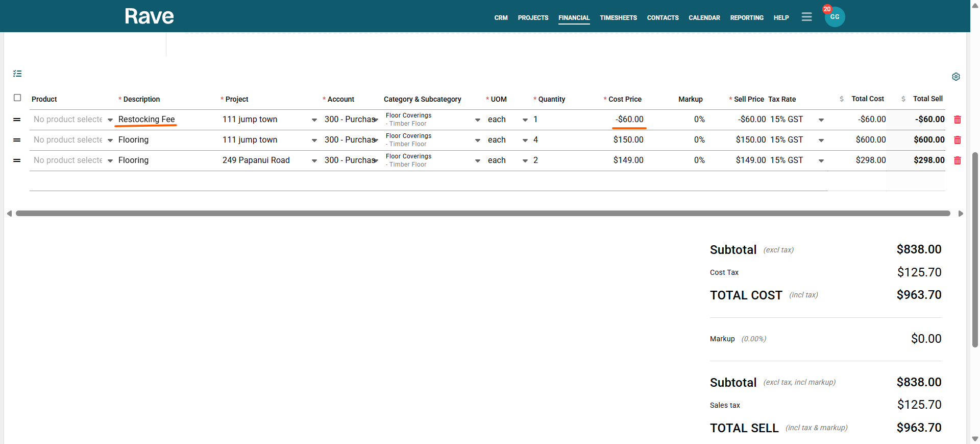Grab the drag handle of Restocking Fee row

click(x=17, y=120)
